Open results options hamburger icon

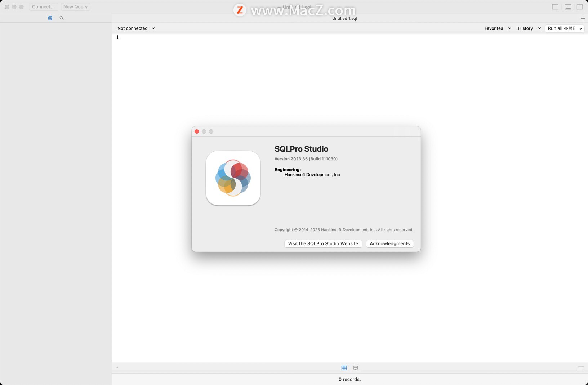(x=581, y=368)
